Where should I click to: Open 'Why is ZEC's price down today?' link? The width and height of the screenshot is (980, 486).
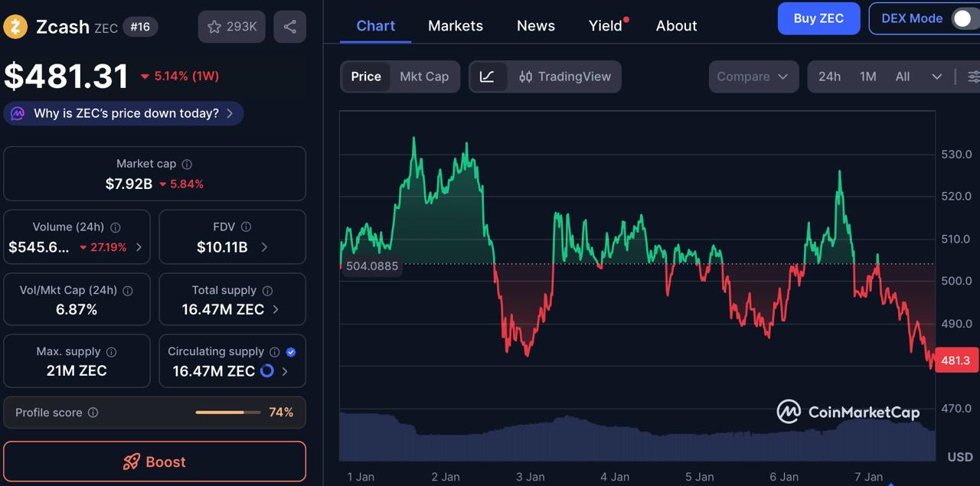pos(122,113)
